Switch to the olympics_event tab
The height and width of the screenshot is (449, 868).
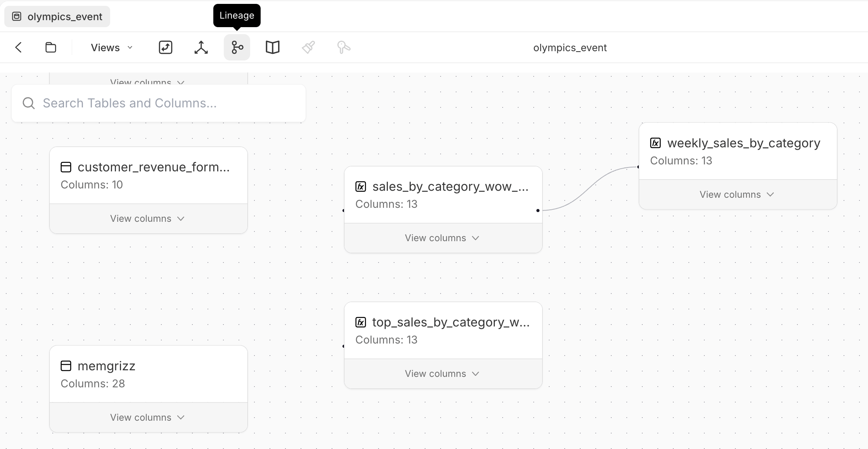(x=57, y=16)
